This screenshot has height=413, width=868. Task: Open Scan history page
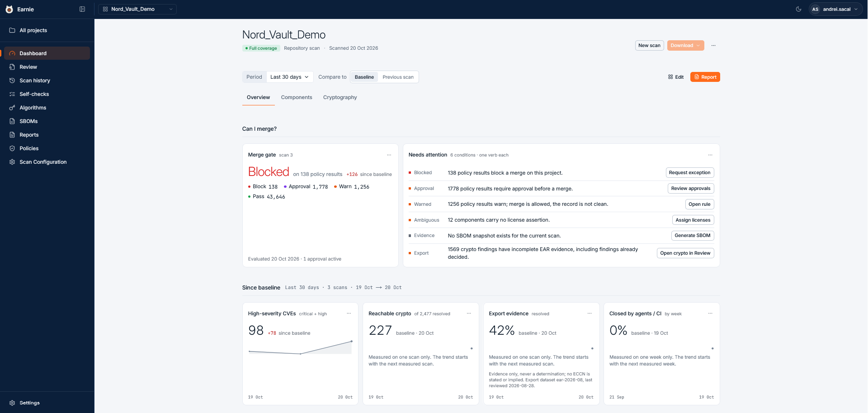[47, 81]
